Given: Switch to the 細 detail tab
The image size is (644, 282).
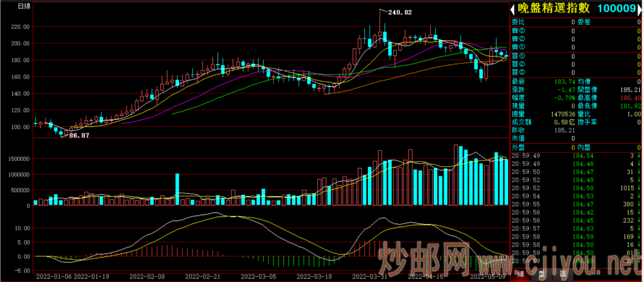Looking at the screenshot, I should click(x=520, y=275).
